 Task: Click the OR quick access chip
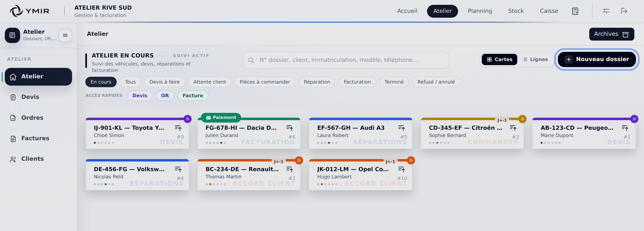(x=165, y=96)
